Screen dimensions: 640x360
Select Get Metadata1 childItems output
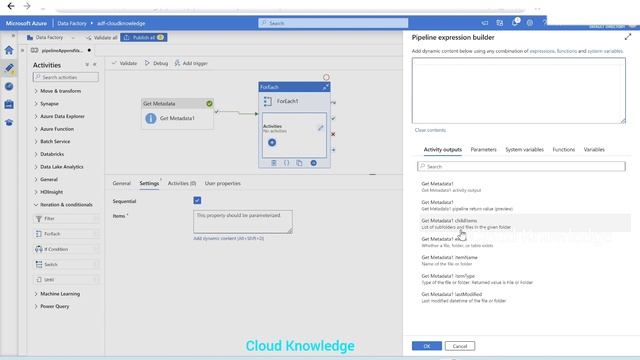(525, 223)
